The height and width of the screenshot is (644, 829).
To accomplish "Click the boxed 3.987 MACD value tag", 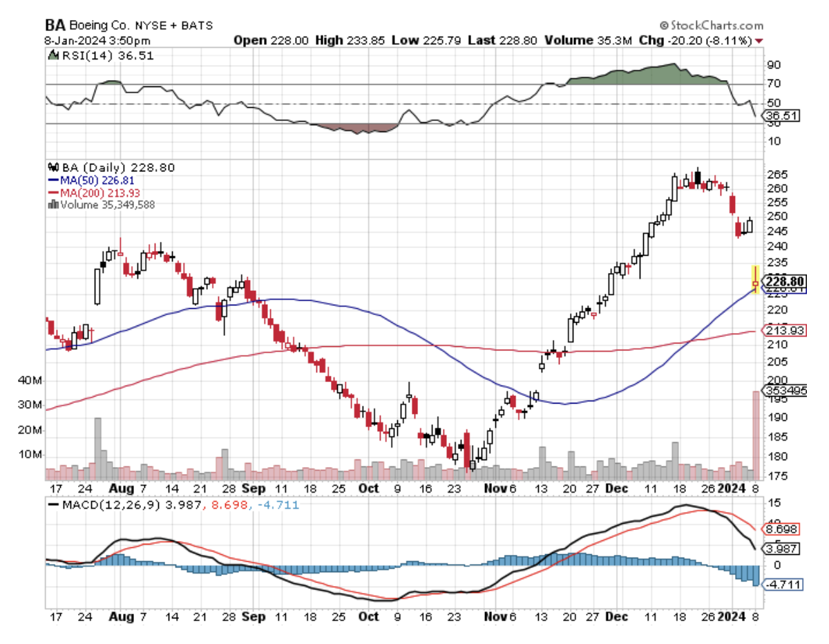I will 782,549.
